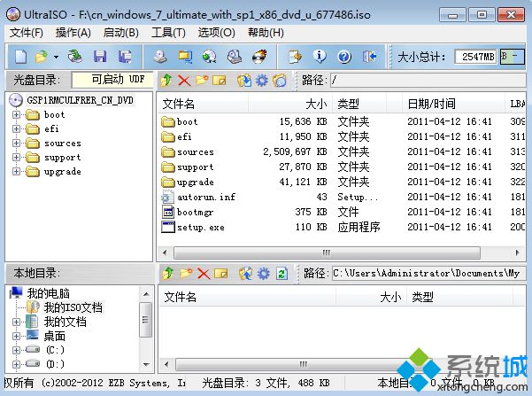
Task: Click the Compress ISO disc icon
Action: click(210, 57)
